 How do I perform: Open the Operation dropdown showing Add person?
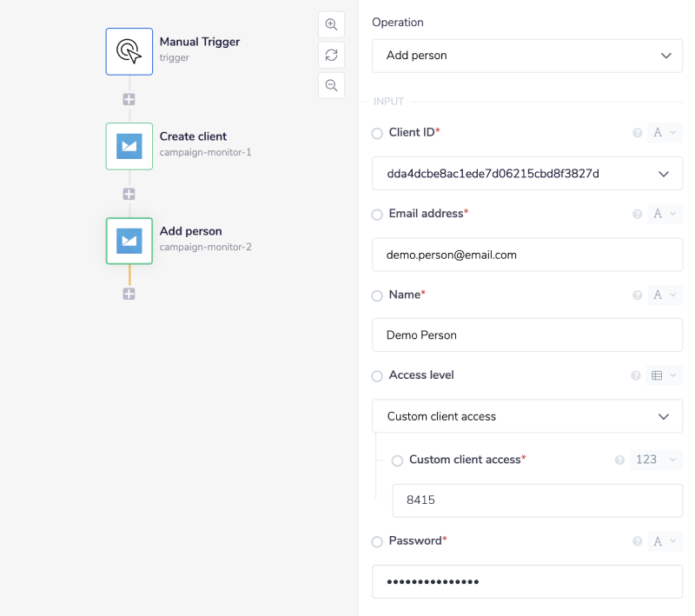[x=526, y=56]
